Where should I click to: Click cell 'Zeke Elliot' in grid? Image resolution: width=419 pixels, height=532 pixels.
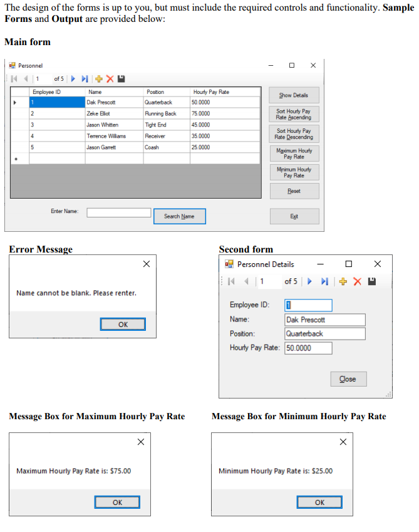[114, 113]
